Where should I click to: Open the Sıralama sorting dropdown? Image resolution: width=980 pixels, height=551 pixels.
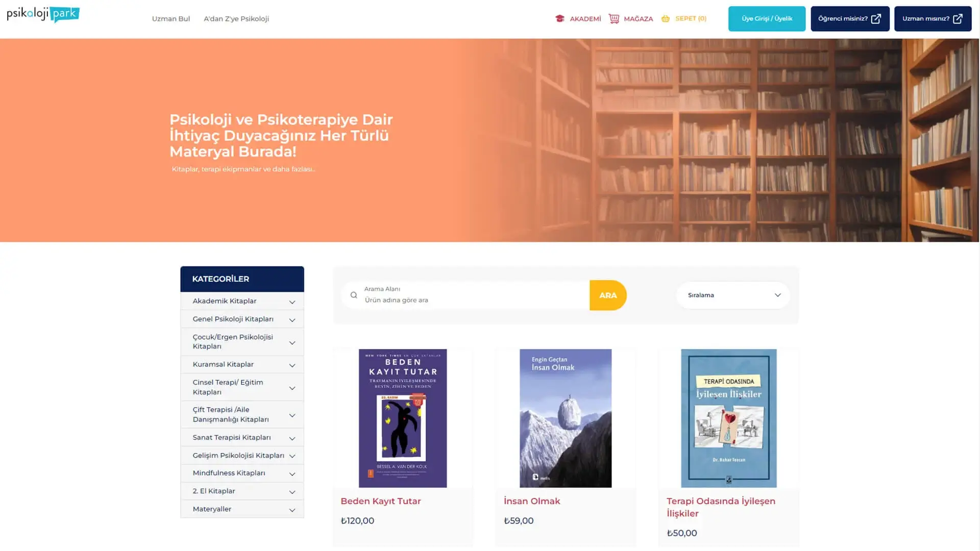coord(733,295)
